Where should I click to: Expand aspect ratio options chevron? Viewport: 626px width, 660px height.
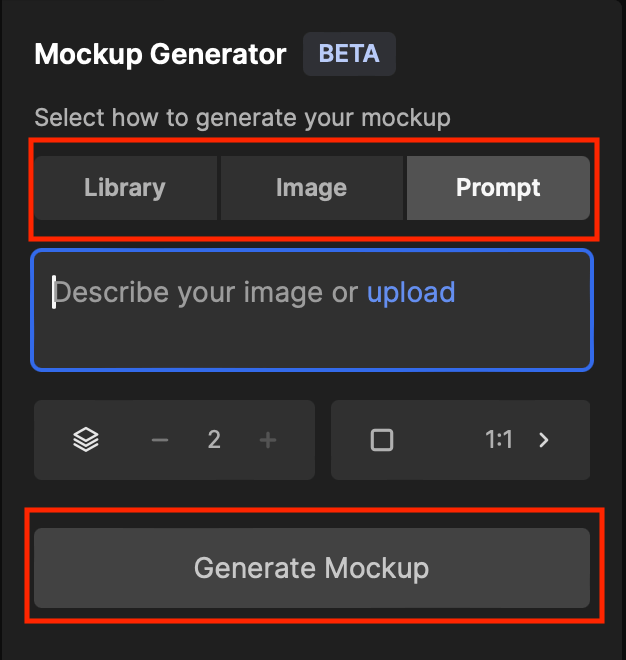544,440
